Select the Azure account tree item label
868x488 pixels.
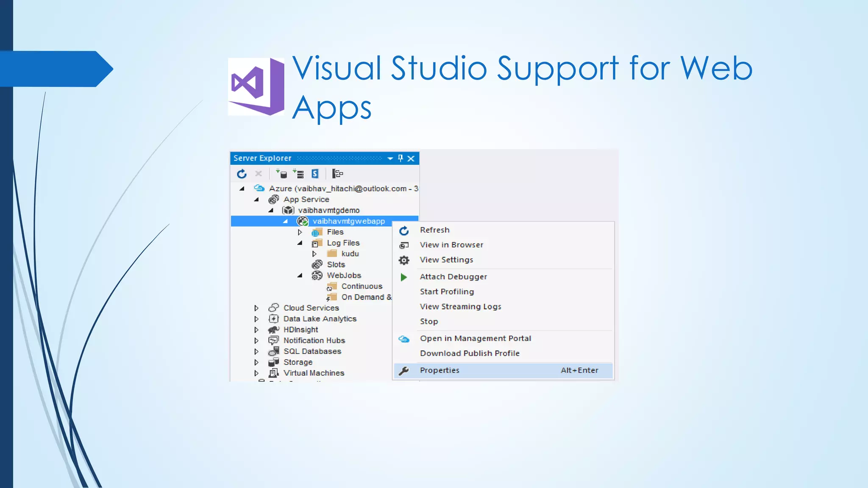coord(344,189)
